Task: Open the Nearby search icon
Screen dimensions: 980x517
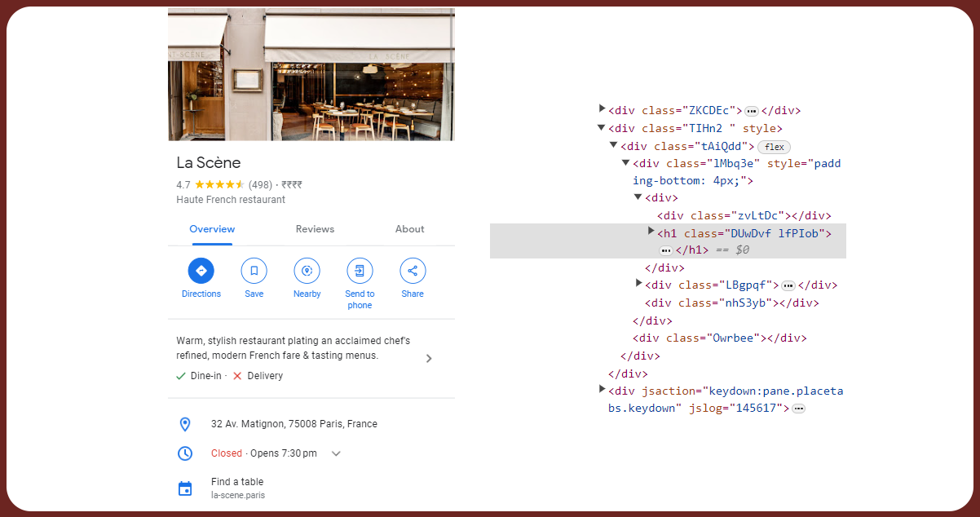Action: pyautogui.click(x=307, y=271)
